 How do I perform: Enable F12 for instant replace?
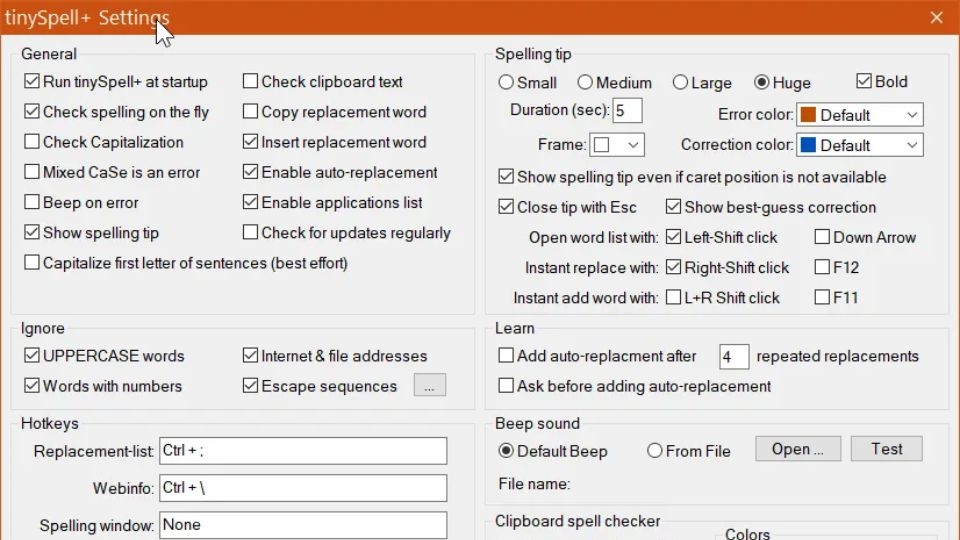point(822,267)
